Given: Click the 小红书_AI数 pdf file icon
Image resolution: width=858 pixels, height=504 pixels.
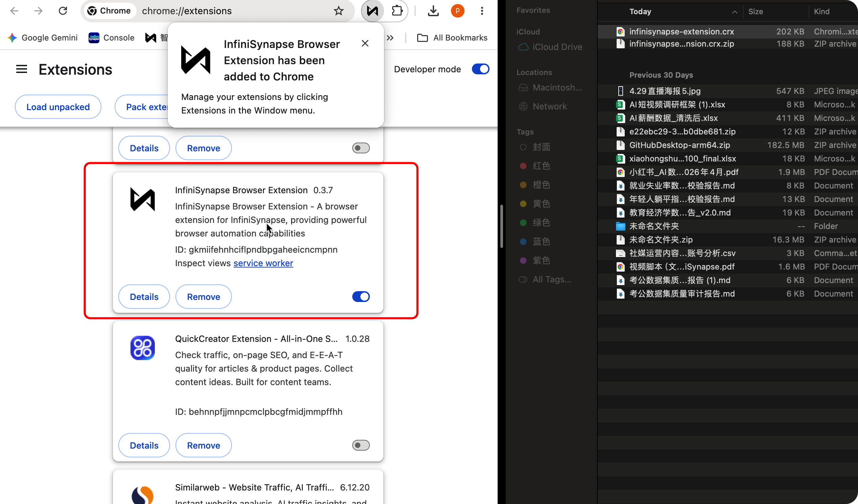Looking at the screenshot, I should (620, 172).
